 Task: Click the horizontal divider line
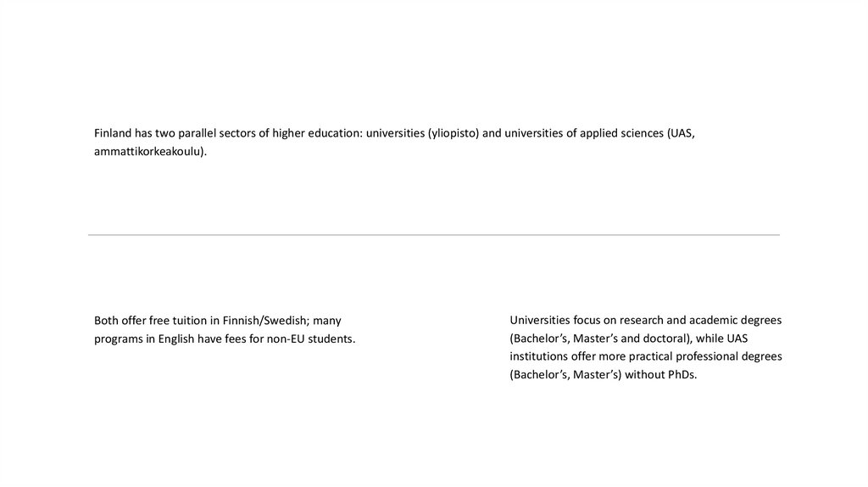(x=433, y=235)
